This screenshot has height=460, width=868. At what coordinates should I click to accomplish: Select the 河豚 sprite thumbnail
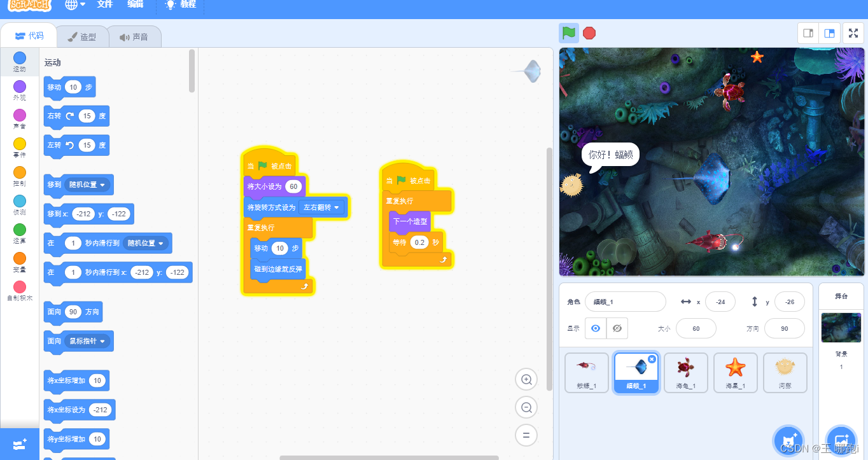785,372
